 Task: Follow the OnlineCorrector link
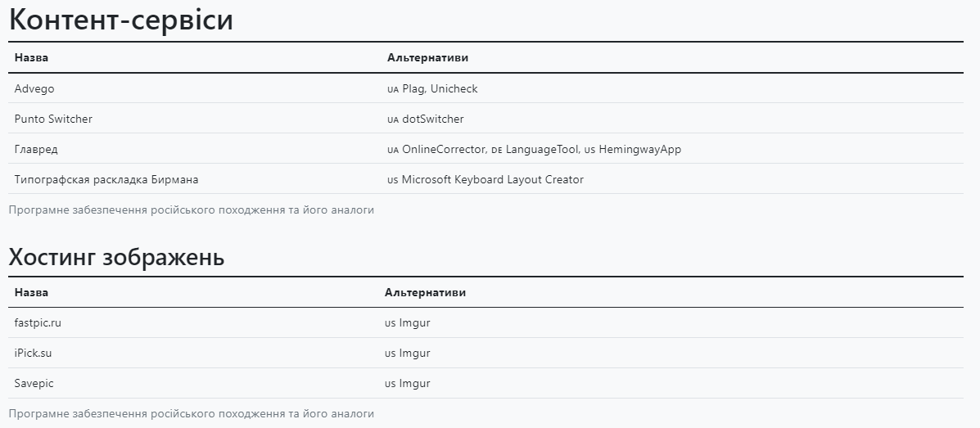[x=443, y=150]
